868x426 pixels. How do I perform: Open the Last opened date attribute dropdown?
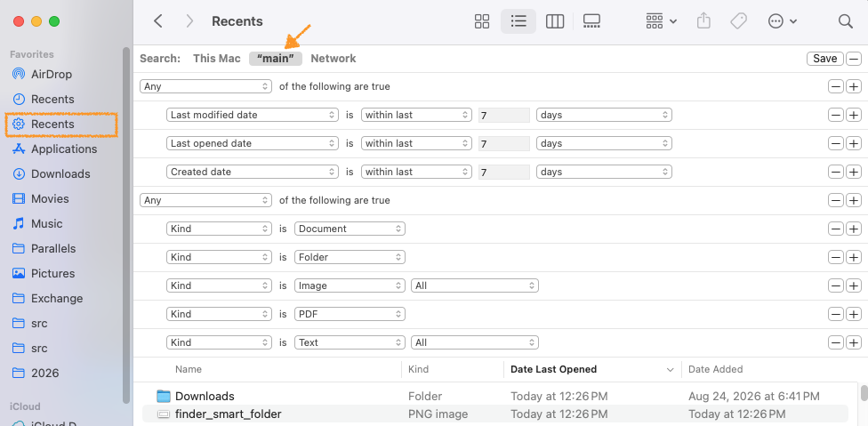click(x=253, y=143)
